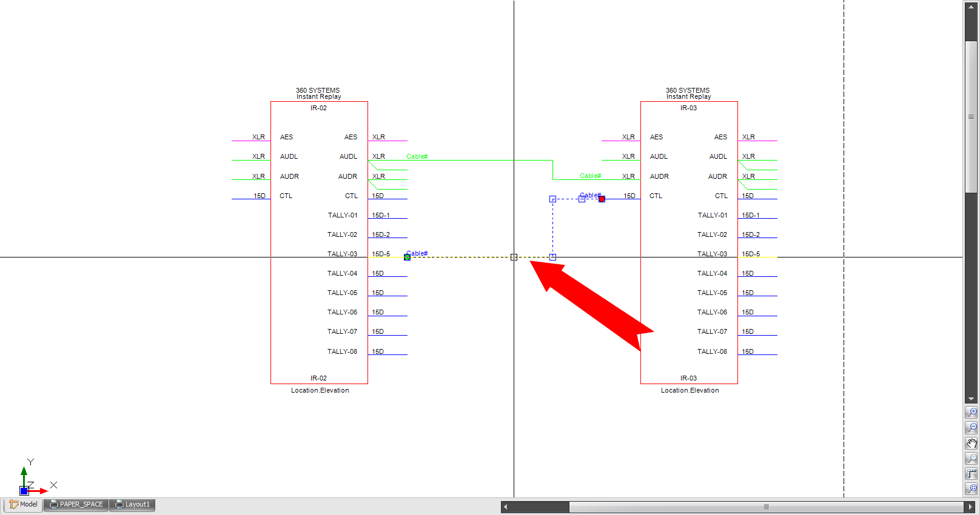Select TALLY-05 label in the IR-03 block
Screen dimensions: 980x515
(x=712, y=293)
